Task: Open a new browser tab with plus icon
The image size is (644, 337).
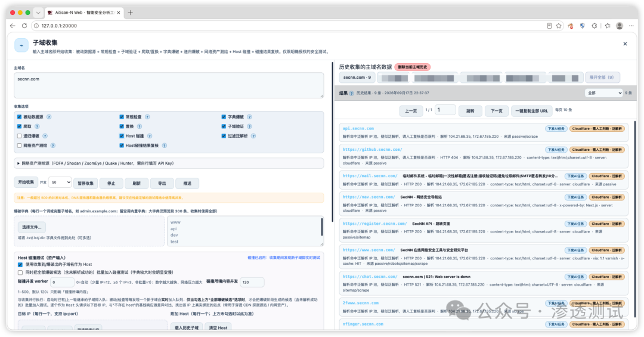Action: point(130,13)
